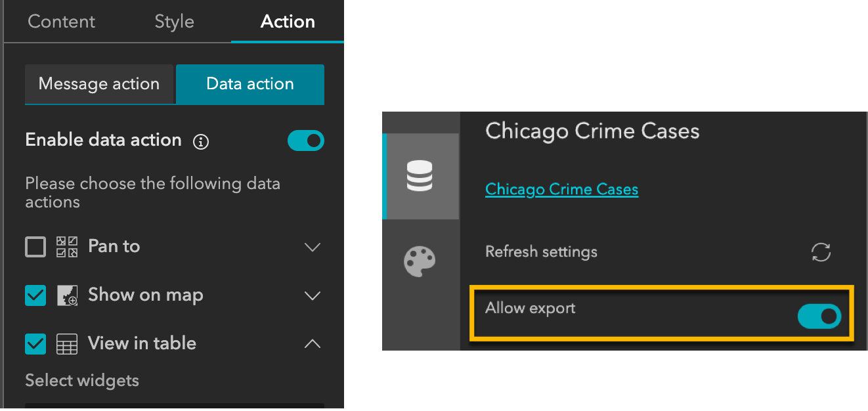The width and height of the screenshot is (868, 411).
Task: Disable the Enable data action toggle
Action: (x=305, y=141)
